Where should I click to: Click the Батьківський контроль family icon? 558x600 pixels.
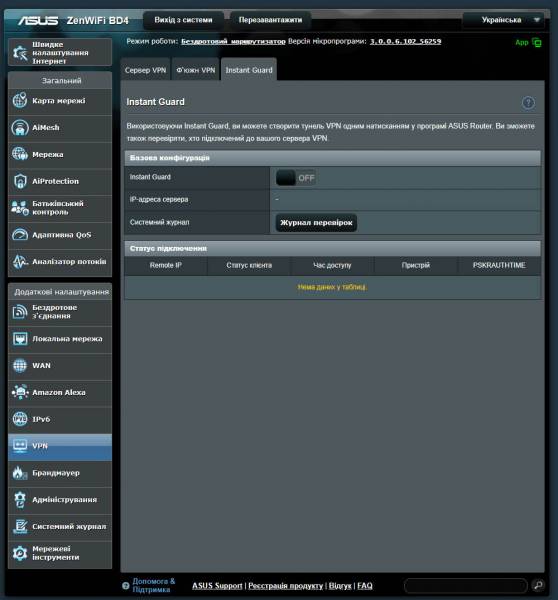(x=20, y=208)
